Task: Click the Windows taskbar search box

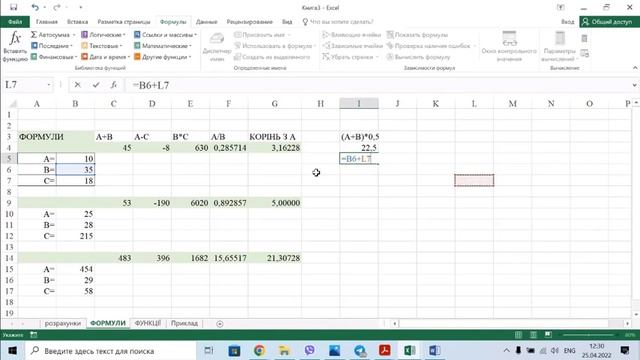Action: [110, 351]
